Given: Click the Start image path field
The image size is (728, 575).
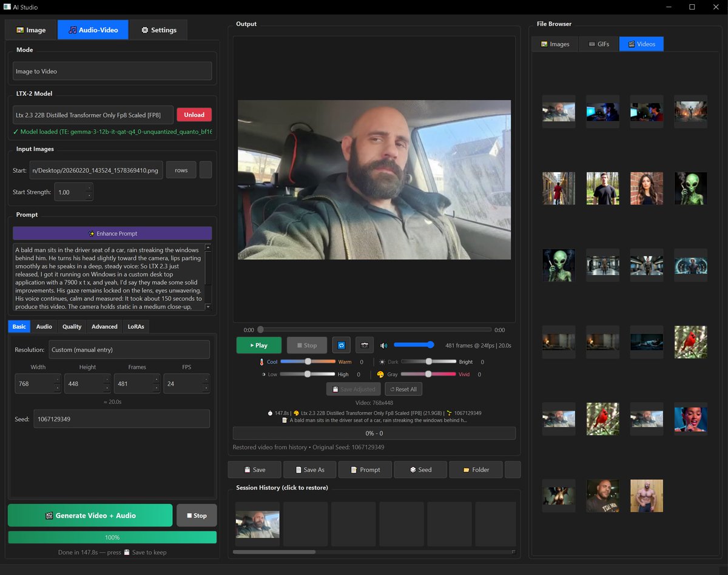Looking at the screenshot, I should (96, 170).
